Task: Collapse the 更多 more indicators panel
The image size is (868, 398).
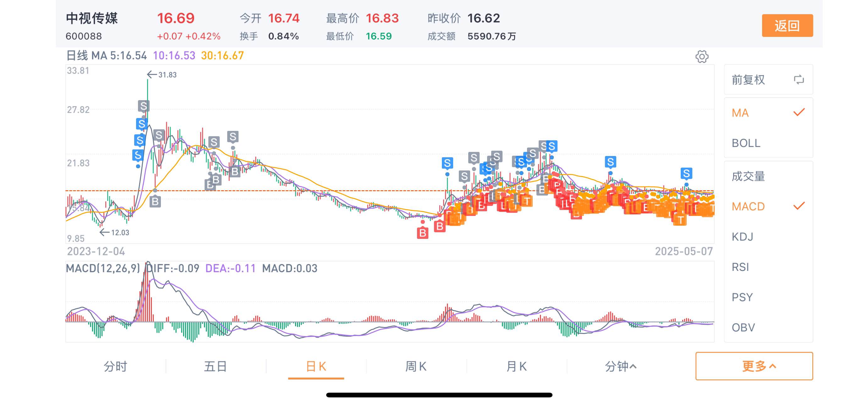Action: [754, 366]
